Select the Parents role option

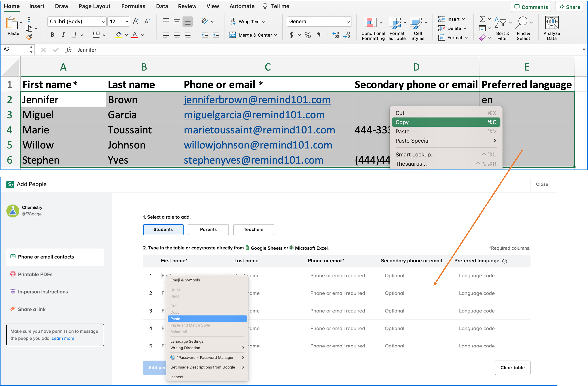pyautogui.click(x=208, y=229)
